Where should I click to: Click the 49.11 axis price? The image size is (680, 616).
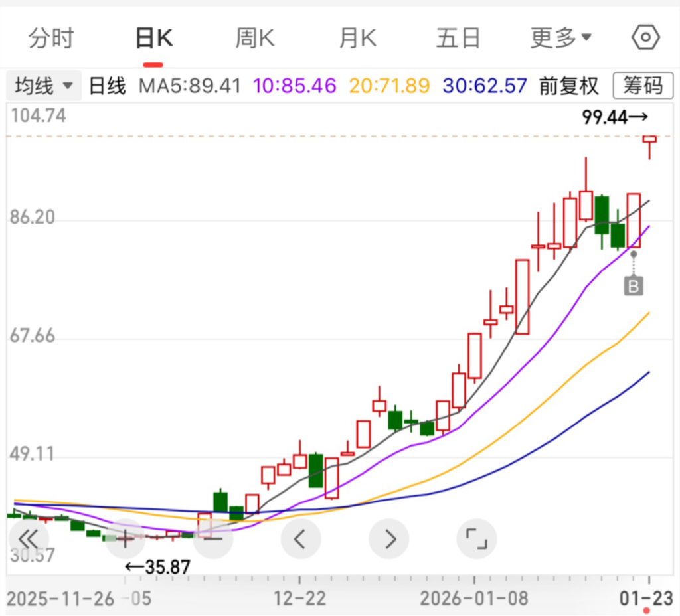32,454
